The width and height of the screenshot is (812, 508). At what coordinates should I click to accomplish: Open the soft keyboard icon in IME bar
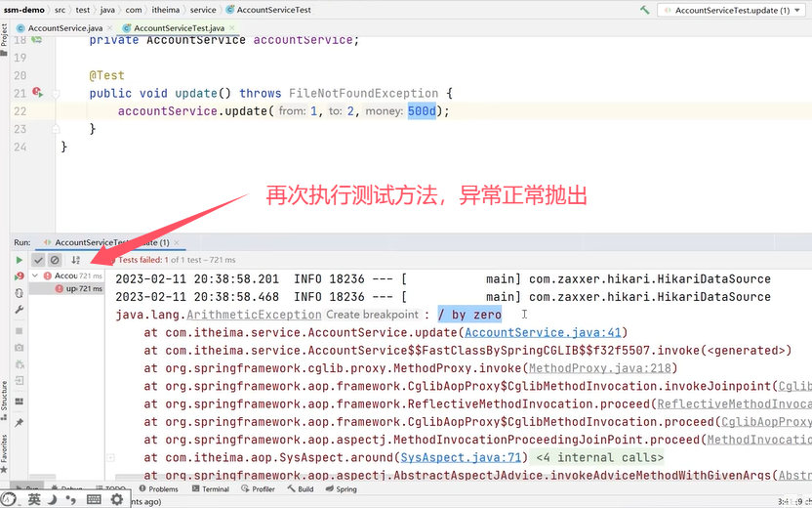point(94,499)
